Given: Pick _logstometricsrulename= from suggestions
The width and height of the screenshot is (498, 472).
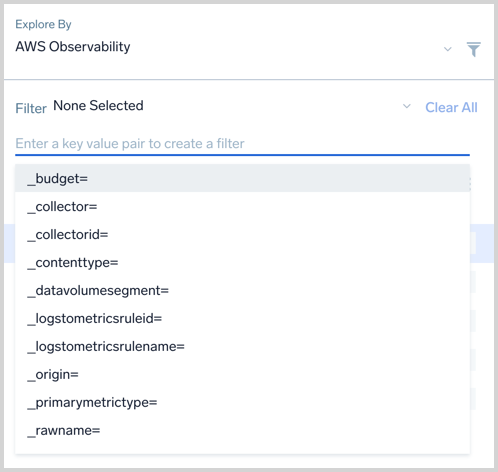Looking at the screenshot, I should point(242,347).
